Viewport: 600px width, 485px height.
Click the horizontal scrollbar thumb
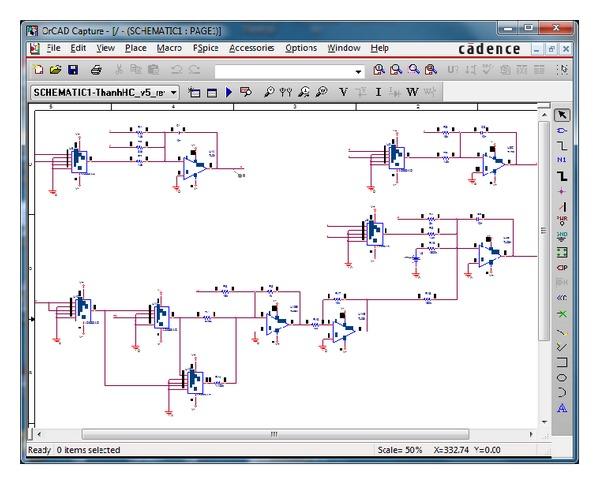pos(273,434)
